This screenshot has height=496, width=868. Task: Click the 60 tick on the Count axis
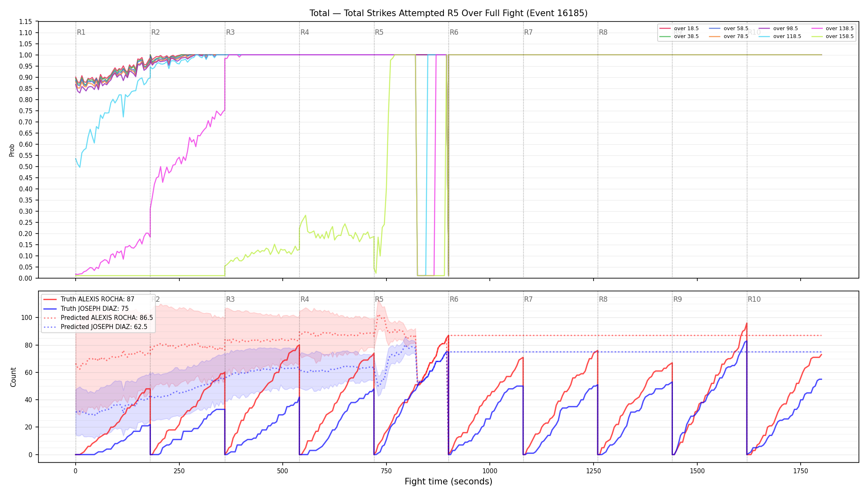pos(29,372)
